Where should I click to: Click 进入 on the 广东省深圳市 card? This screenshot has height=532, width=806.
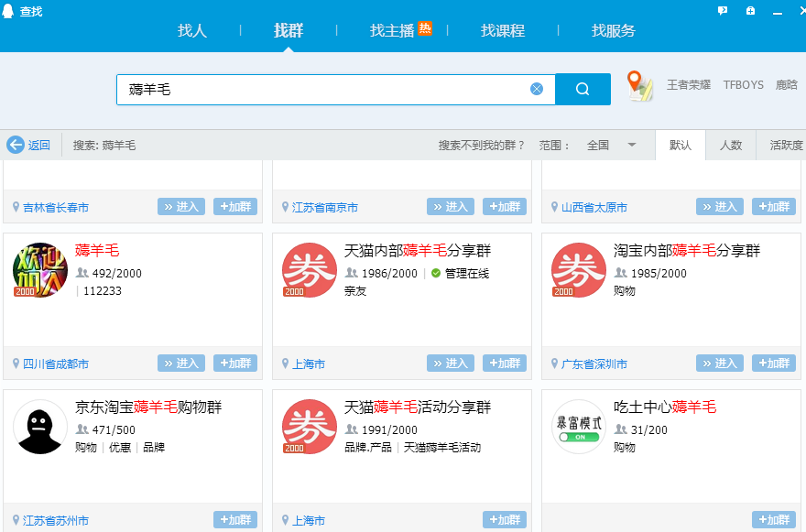tap(720, 364)
